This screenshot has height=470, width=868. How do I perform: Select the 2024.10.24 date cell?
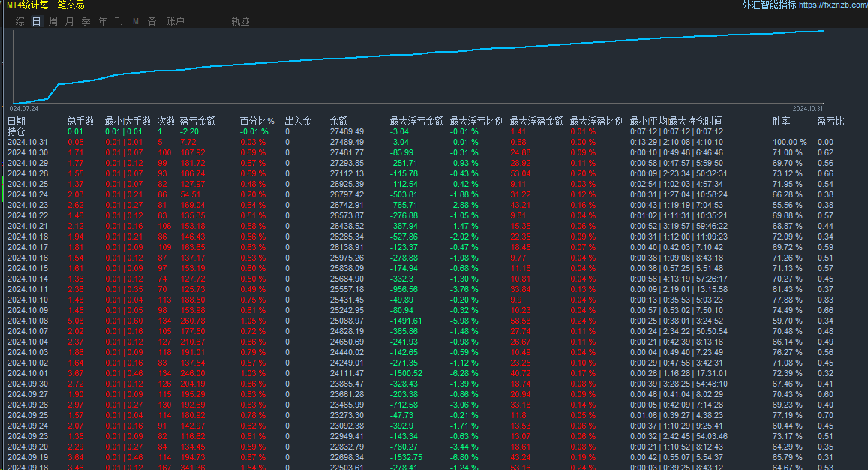point(28,194)
